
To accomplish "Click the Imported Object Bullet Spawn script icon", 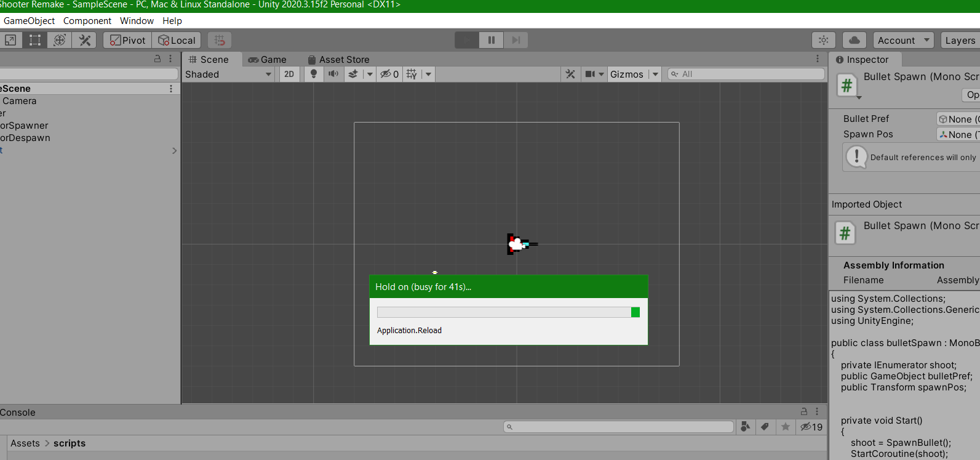I will [x=845, y=233].
